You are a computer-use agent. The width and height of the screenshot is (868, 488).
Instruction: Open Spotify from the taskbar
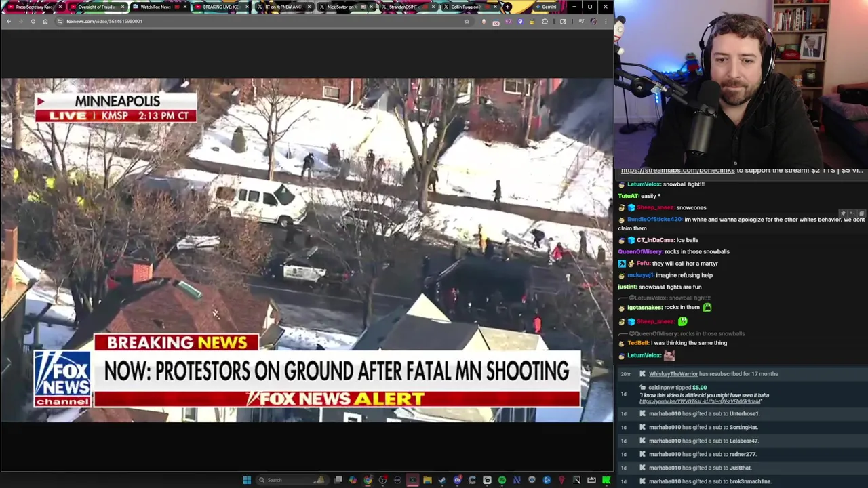pyautogui.click(x=502, y=480)
